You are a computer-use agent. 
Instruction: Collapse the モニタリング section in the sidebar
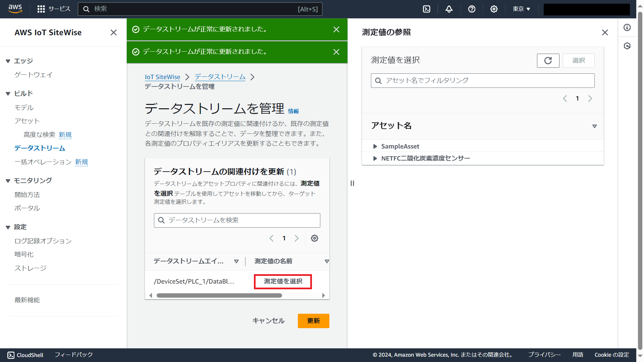click(x=8, y=180)
